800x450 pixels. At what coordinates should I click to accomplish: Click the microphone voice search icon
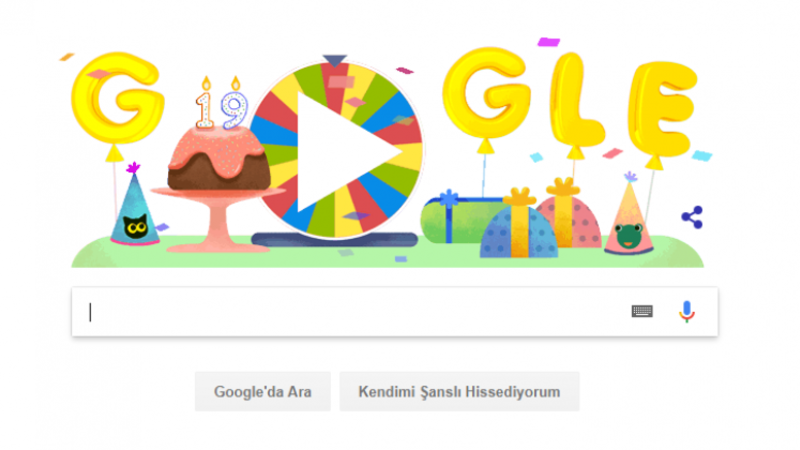tap(687, 311)
